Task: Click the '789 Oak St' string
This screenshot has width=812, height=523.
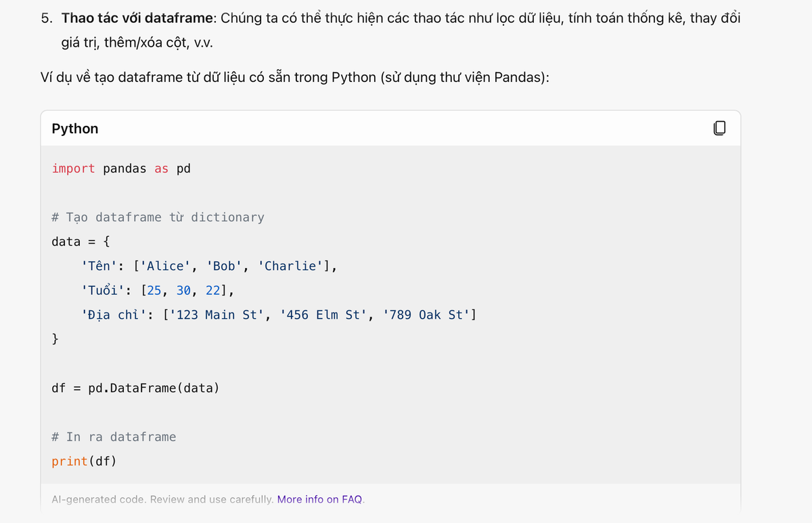Action: [x=426, y=315]
